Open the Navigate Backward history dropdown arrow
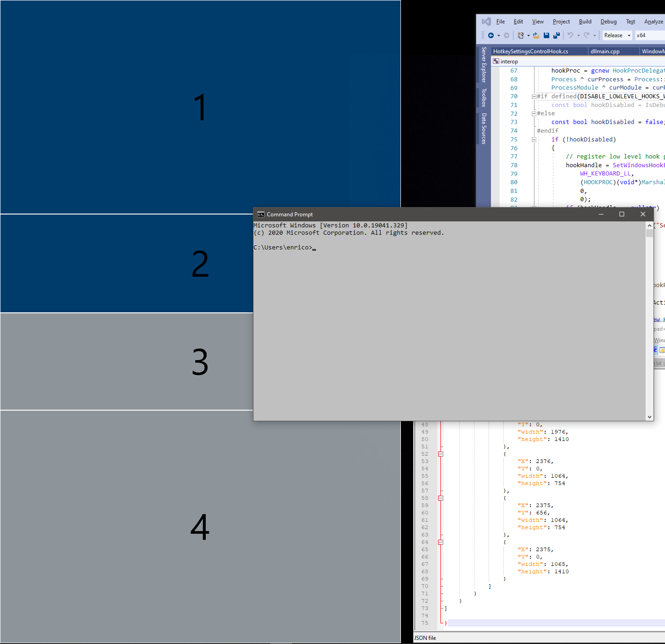The image size is (665, 644). click(x=499, y=36)
